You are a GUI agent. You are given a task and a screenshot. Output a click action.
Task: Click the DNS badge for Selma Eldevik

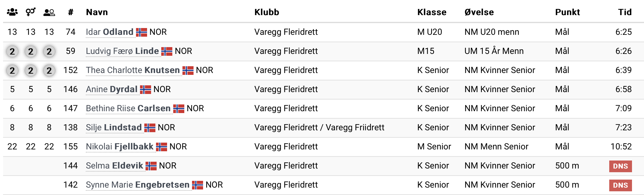click(620, 166)
